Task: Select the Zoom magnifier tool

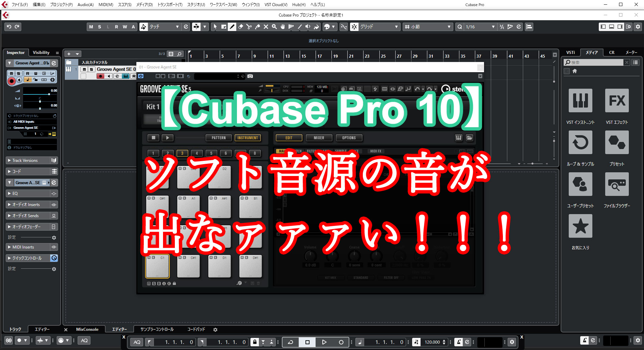Action: (x=274, y=27)
